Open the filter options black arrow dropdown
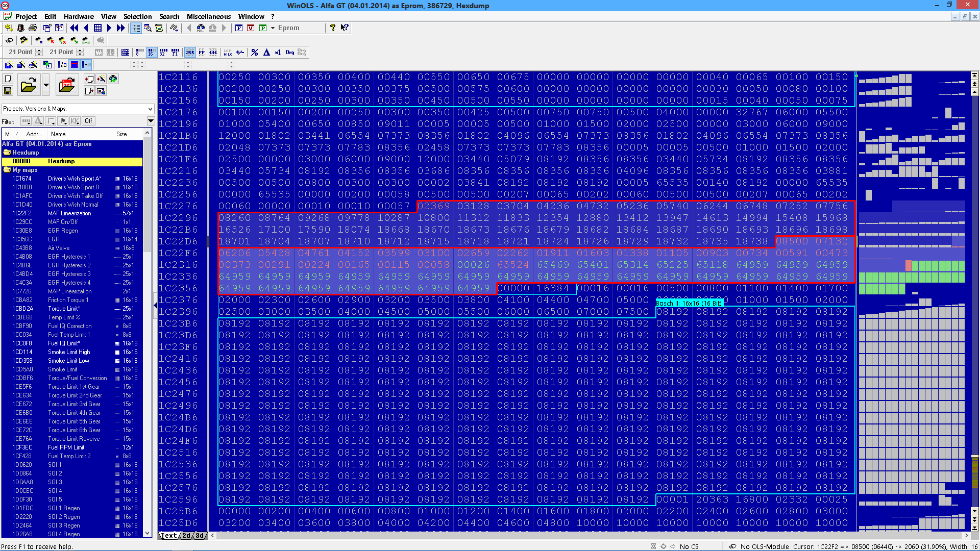This screenshot has height=551, width=980. point(151,121)
